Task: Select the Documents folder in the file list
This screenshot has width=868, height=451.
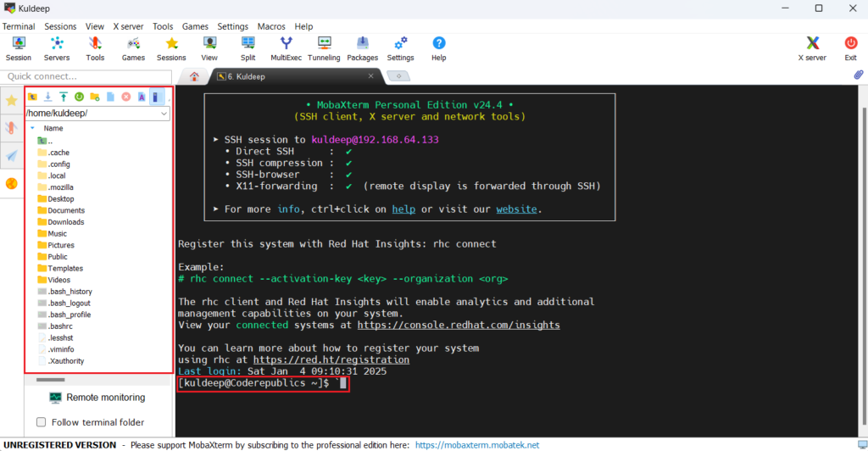Action: tap(65, 210)
